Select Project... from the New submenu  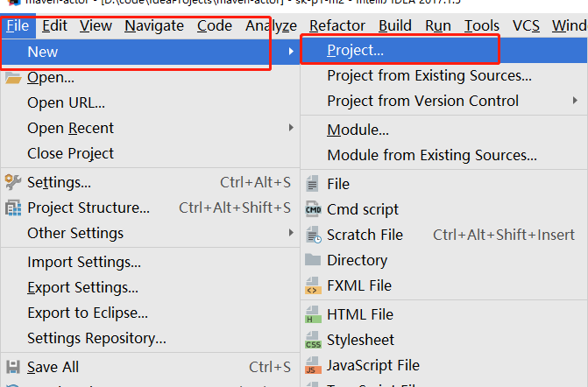point(356,50)
